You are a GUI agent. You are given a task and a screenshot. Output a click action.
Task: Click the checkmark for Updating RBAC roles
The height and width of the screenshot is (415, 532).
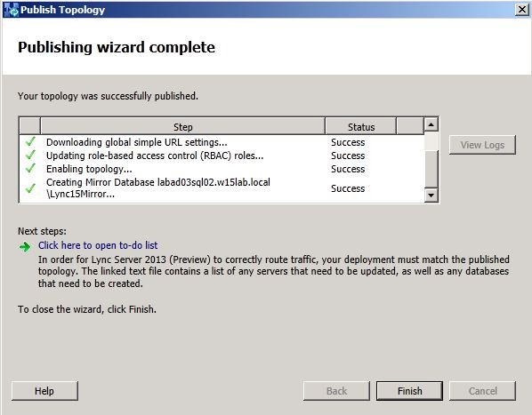[x=30, y=156]
